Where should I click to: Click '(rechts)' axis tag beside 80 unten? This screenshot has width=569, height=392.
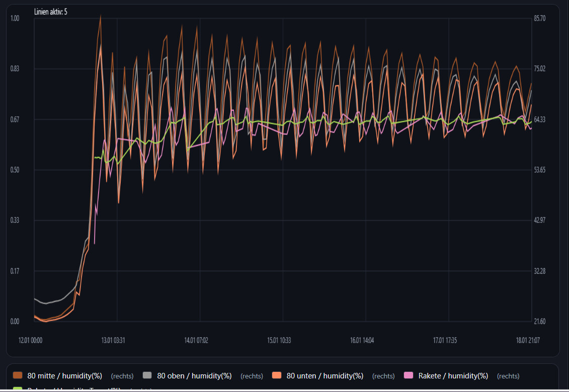[383, 376]
